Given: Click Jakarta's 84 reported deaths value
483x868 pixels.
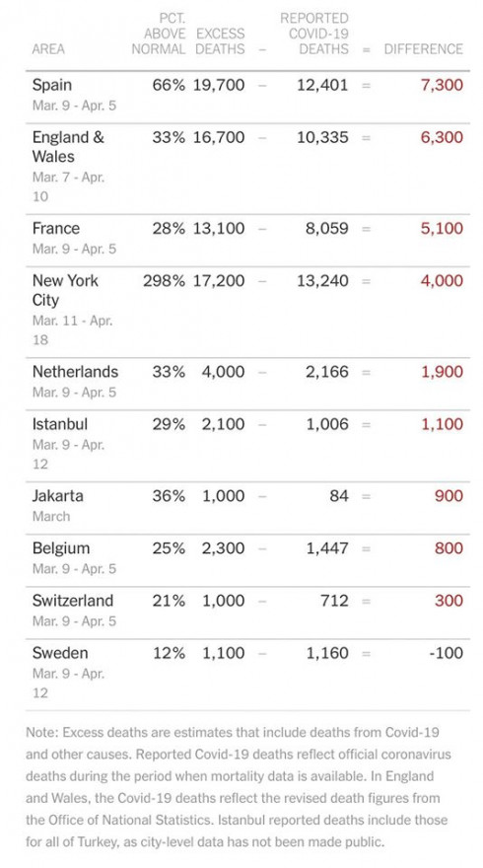Looking at the screenshot, I should click(339, 495).
